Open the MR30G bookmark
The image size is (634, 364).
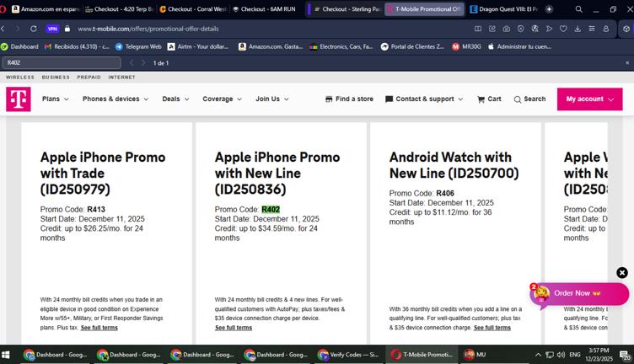click(466, 46)
